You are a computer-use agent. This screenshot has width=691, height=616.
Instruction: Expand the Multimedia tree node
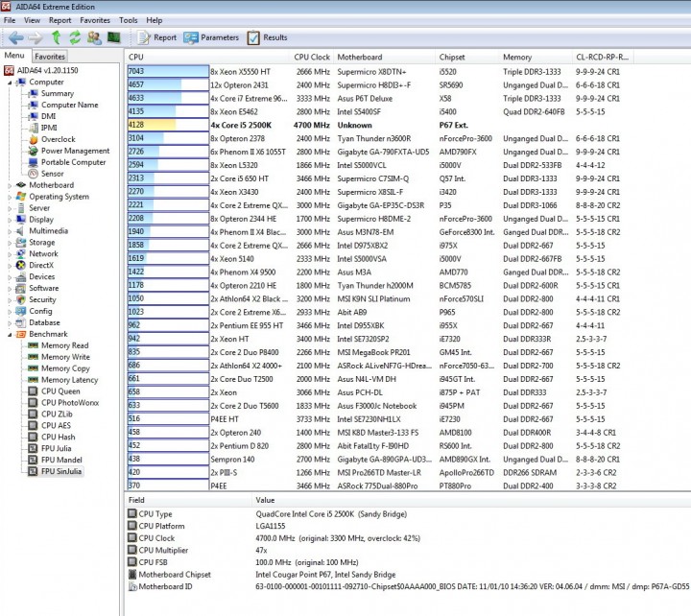pos(10,231)
